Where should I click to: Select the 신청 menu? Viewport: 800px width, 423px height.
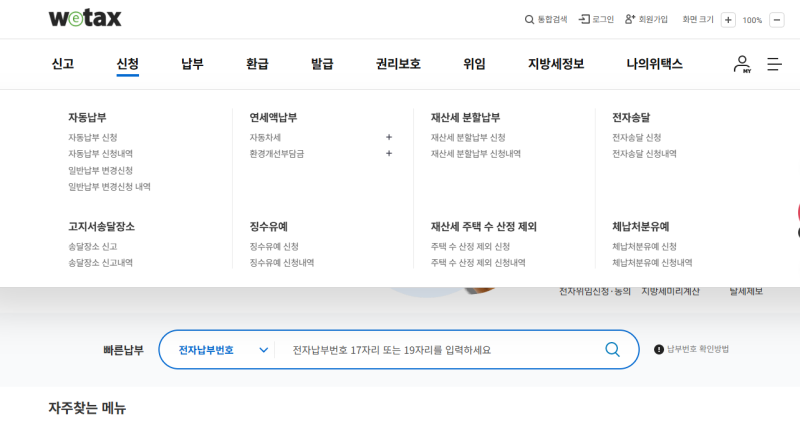click(x=128, y=64)
